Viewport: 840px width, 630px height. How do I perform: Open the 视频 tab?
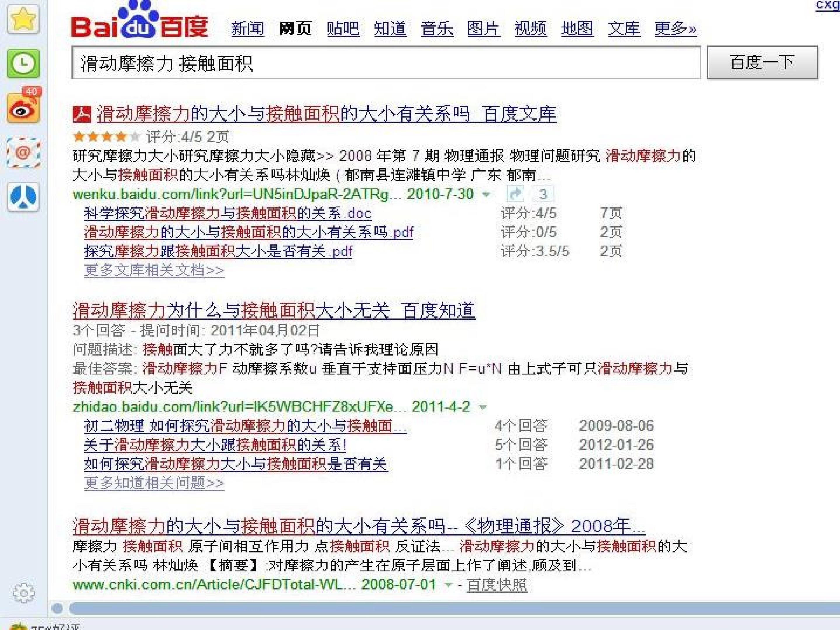531,29
